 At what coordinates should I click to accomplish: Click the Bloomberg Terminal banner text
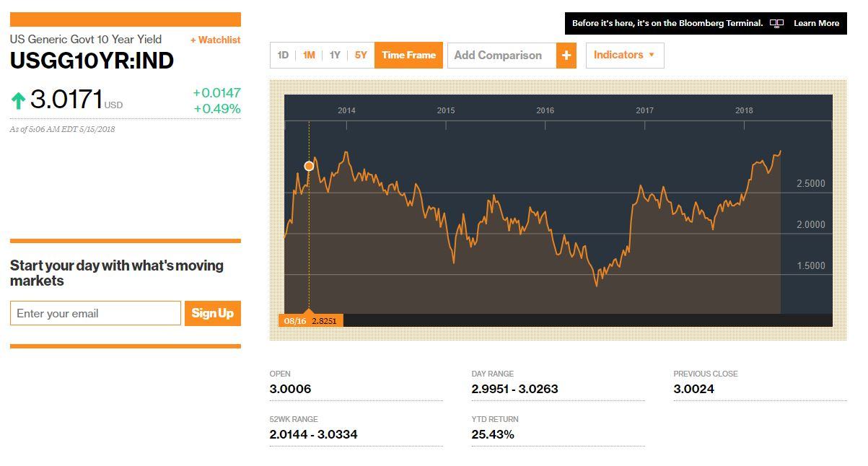pos(667,24)
